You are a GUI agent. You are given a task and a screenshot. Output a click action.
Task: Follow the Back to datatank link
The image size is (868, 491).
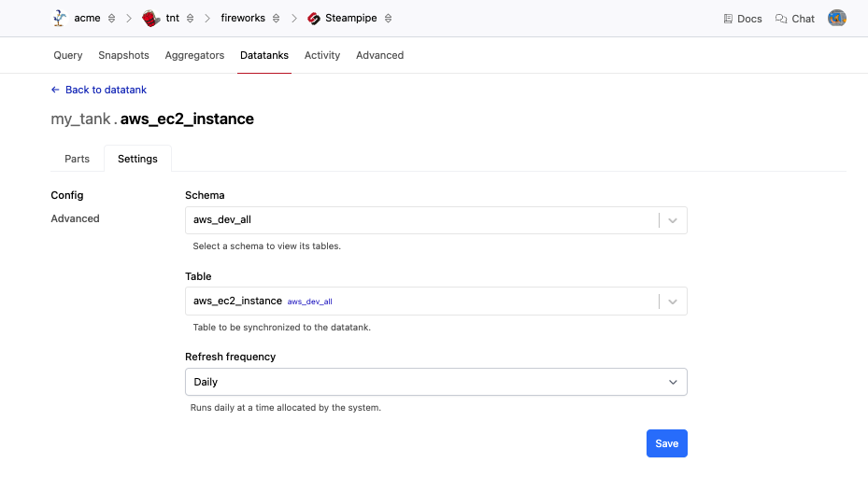tap(106, 90)
